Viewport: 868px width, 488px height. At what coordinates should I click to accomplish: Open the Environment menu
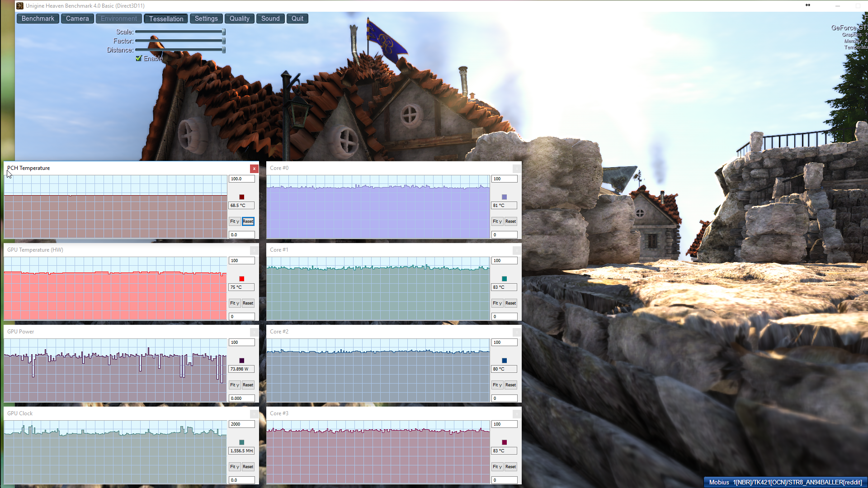tap(119, 19)
